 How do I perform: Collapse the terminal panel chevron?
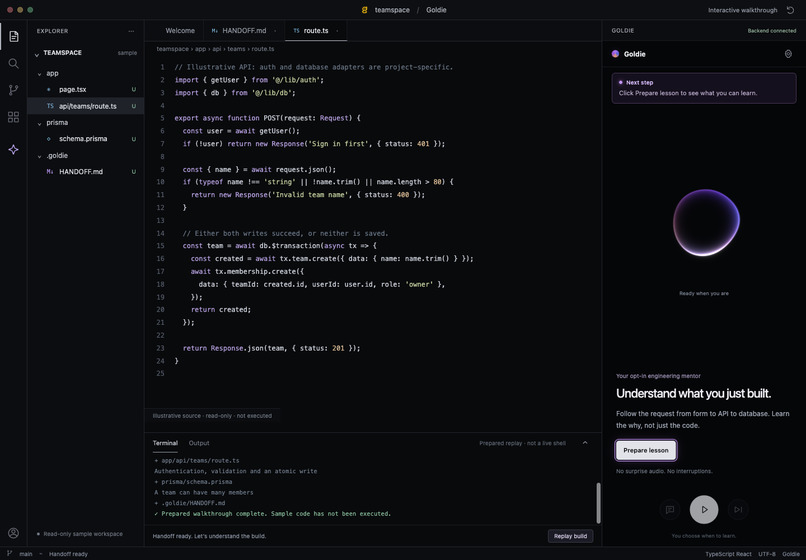(x=585, y=443)
